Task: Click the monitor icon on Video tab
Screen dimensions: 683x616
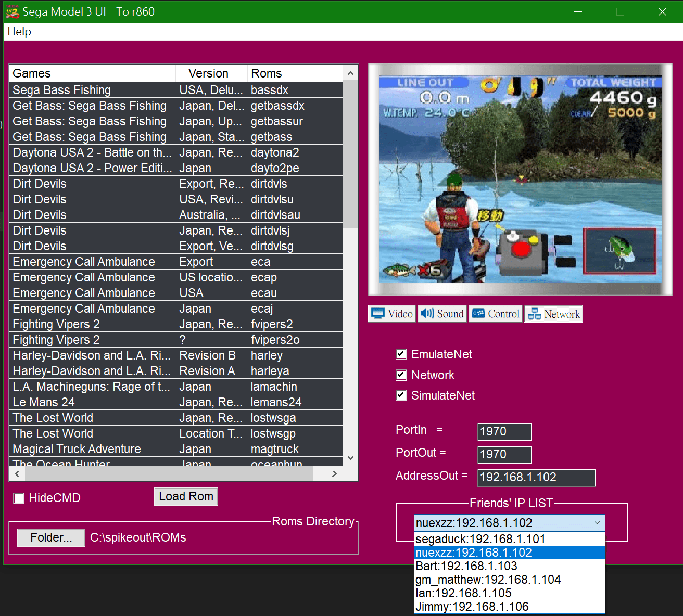Action: tap(378, 314)
